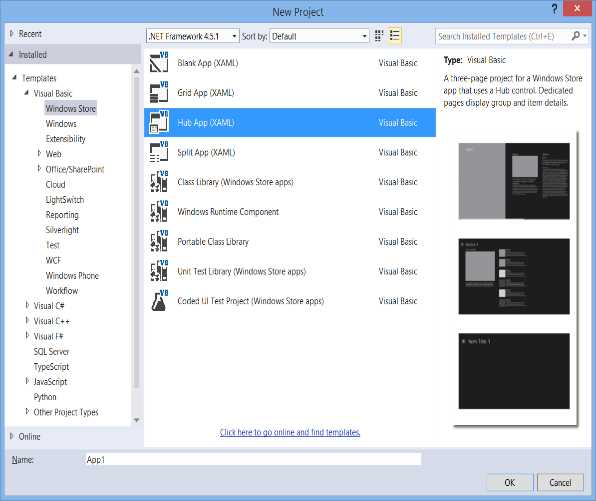Open the .NET Framework 4.5.1 dropdown
Viewport: 596px width, 501px height.
coord(193,36)
